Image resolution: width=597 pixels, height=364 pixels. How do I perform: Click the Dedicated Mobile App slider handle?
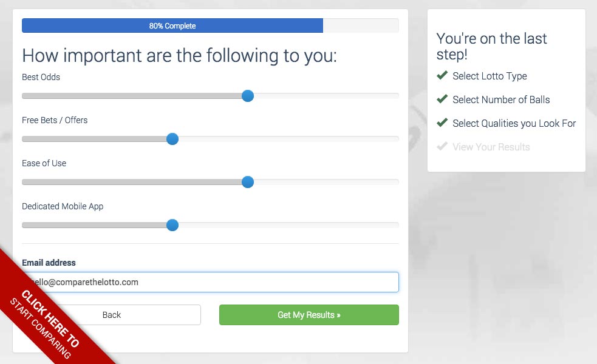pyautogui.click(x=172, y=225)
